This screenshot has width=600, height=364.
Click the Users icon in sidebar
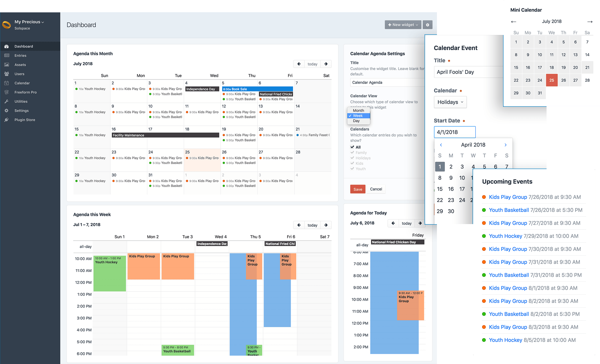click(6, 74)
